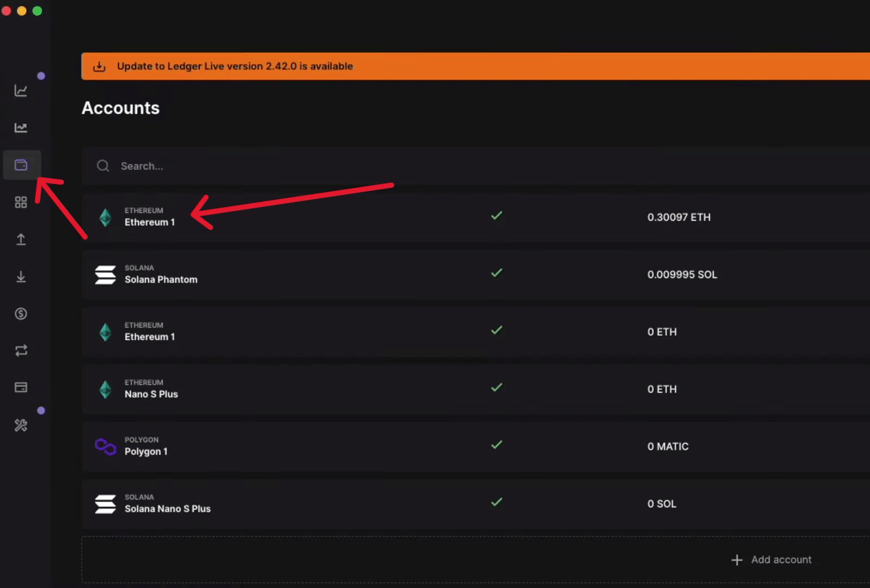Open the Buy/Sell dollar icon in sidebar
The height and width of the screenshot is (588, 870).
tap(21, 314)
